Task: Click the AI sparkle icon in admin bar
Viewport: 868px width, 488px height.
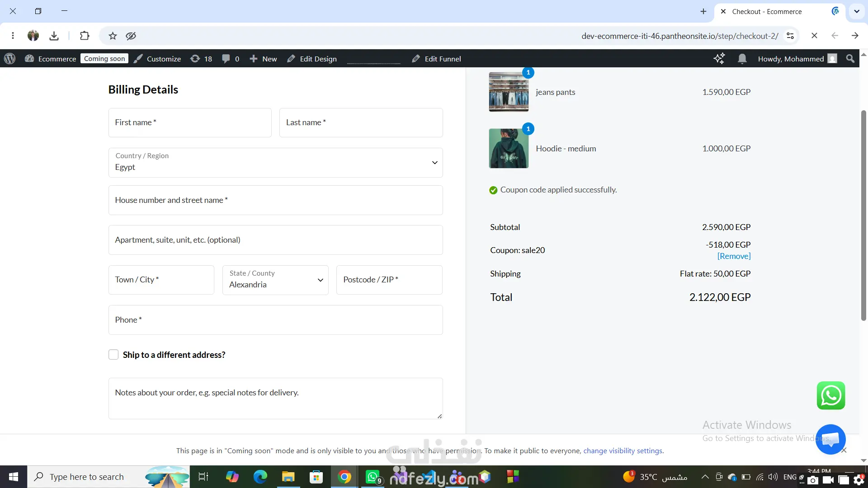Action: pos(719,59)
